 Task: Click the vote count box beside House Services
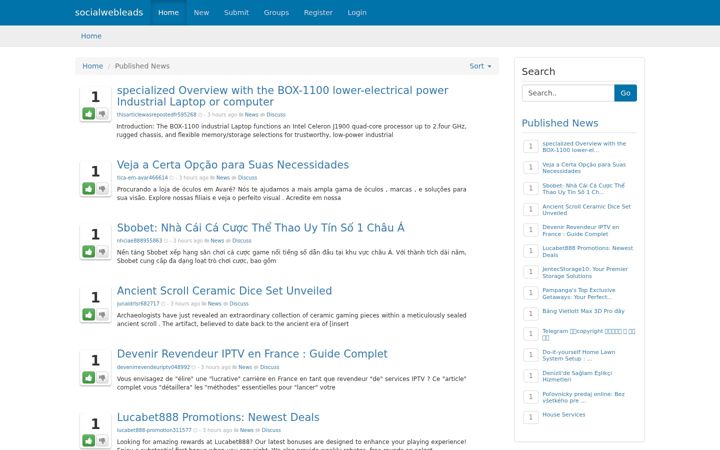(531, 417)
